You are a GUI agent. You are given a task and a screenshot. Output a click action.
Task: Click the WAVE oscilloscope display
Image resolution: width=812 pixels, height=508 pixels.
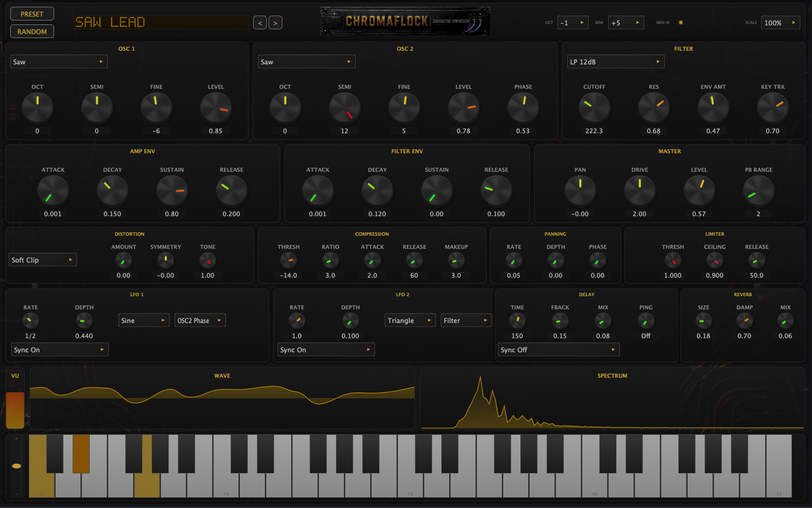222,398
